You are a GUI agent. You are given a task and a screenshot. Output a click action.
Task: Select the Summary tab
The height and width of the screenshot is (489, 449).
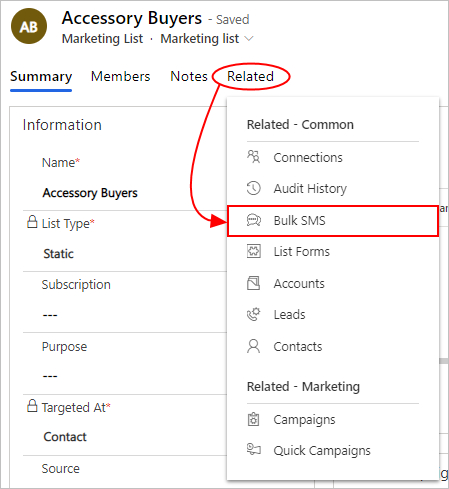coord(41,77)
